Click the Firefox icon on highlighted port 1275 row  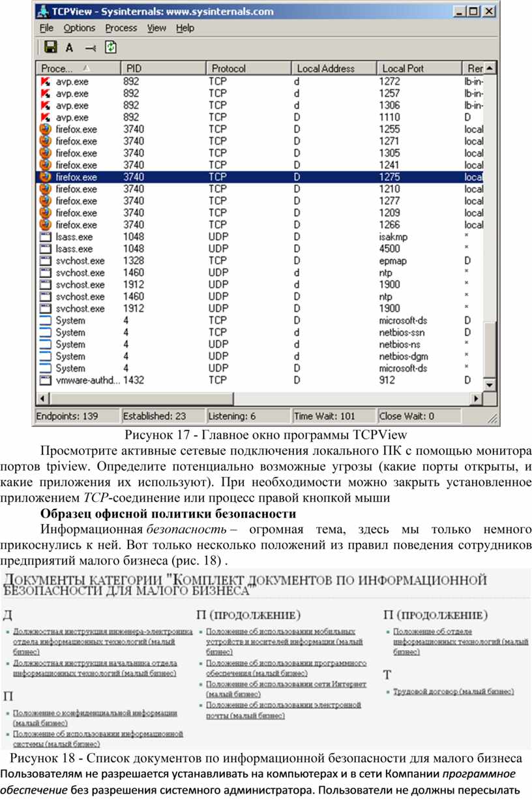click(x=45, y=177)
